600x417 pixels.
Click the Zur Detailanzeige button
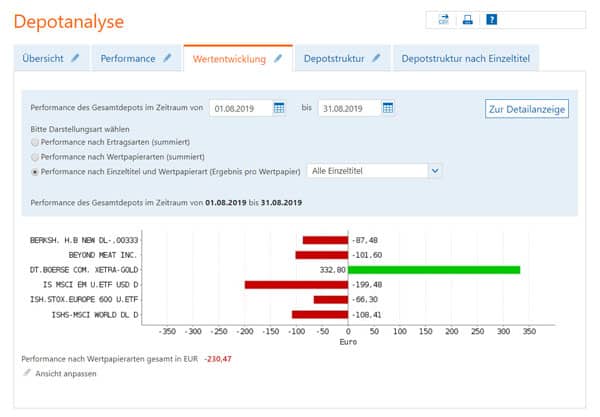[527, 109]
